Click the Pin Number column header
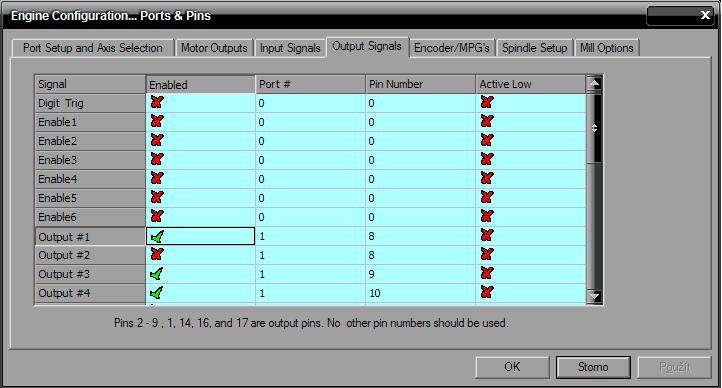 [420, 84]
